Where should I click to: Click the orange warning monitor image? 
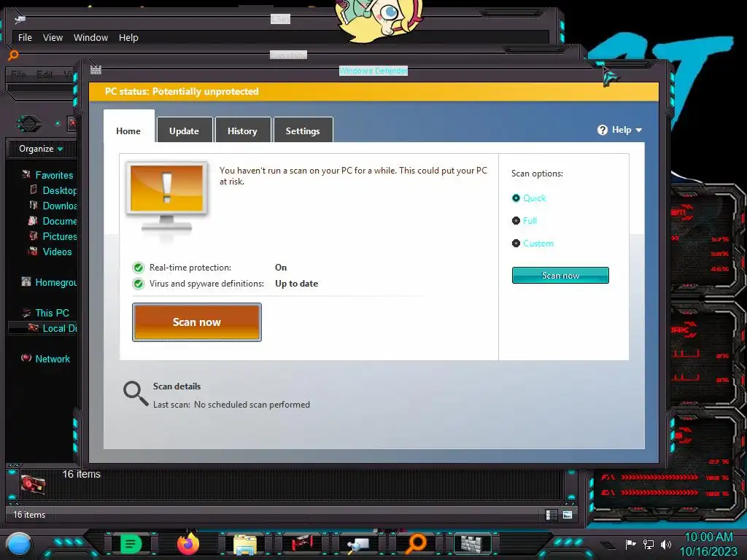167,197
